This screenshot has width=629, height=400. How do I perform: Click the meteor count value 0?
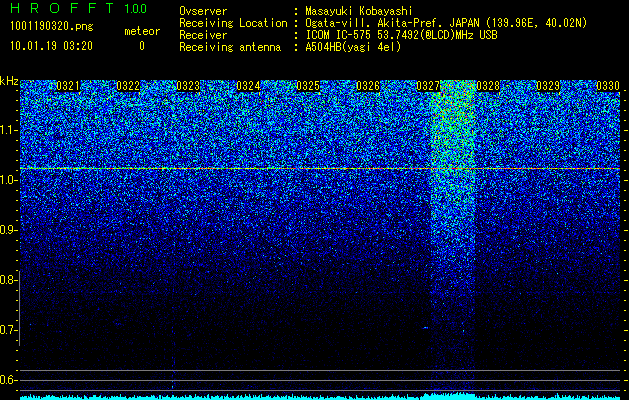(142, 46)
